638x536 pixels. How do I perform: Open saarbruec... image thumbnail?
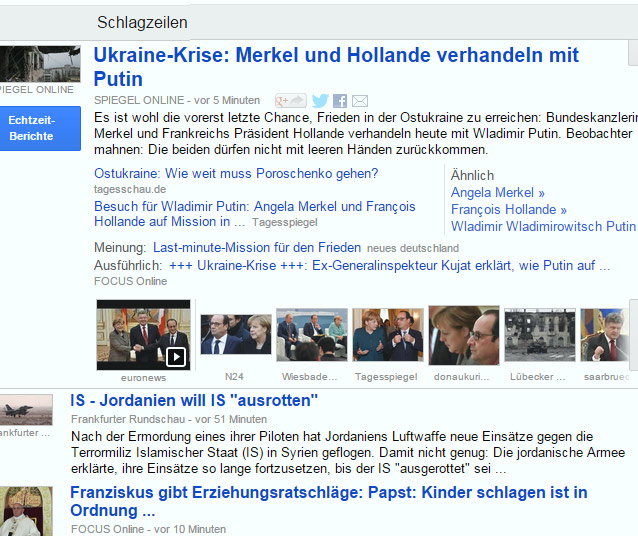tap(605, 335)
